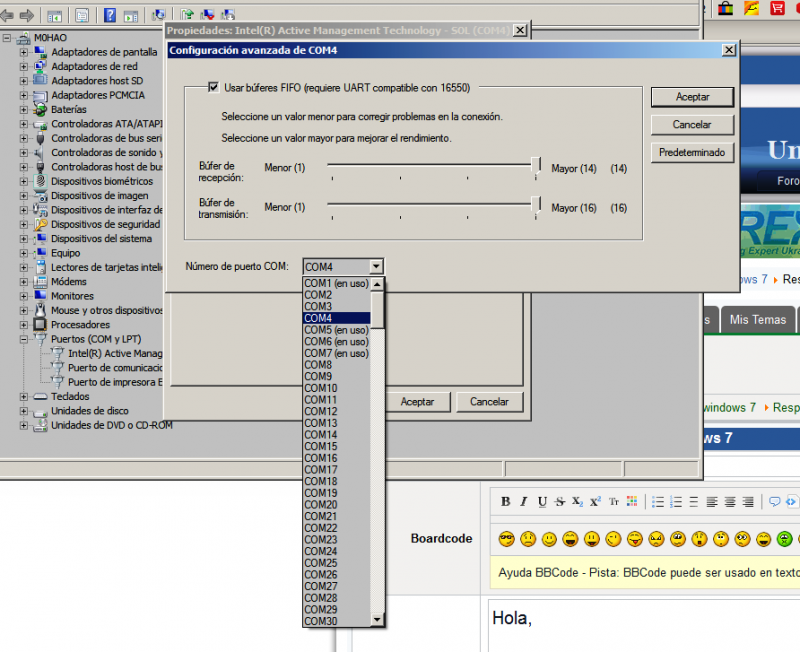Screen dimensions: 800x652
Task: Insert a bulleted list in editor
Action: (658, 502)
